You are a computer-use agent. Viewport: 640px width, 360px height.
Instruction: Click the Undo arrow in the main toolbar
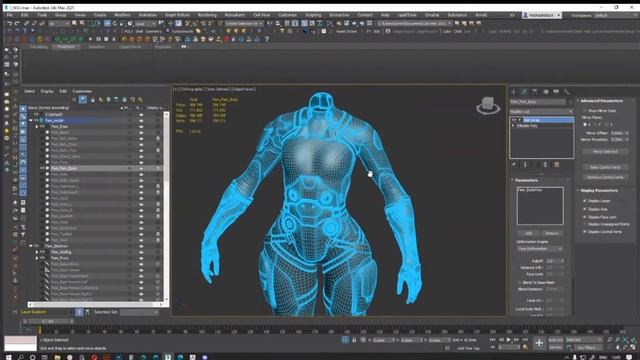tap(9, 24)
